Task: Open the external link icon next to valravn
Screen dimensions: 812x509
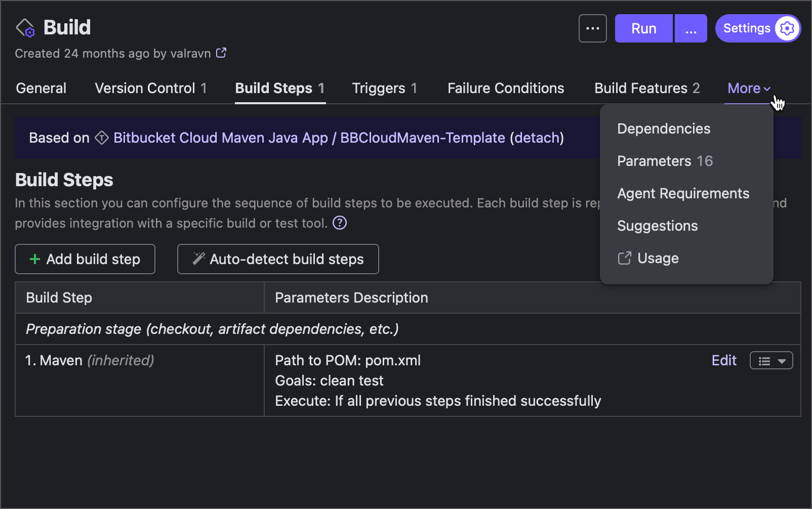Action: [x=221, y=53]
